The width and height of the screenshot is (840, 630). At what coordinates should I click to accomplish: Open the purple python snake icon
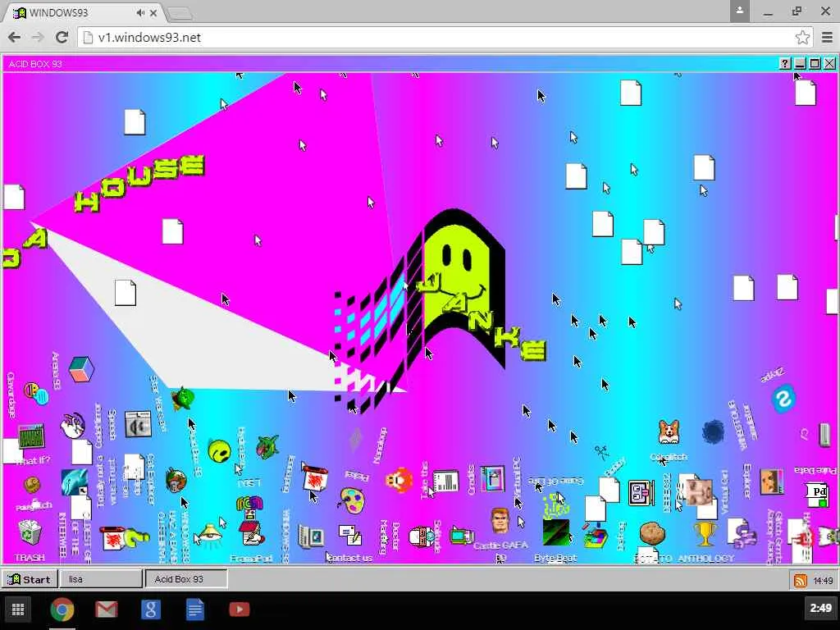(746, 536)
